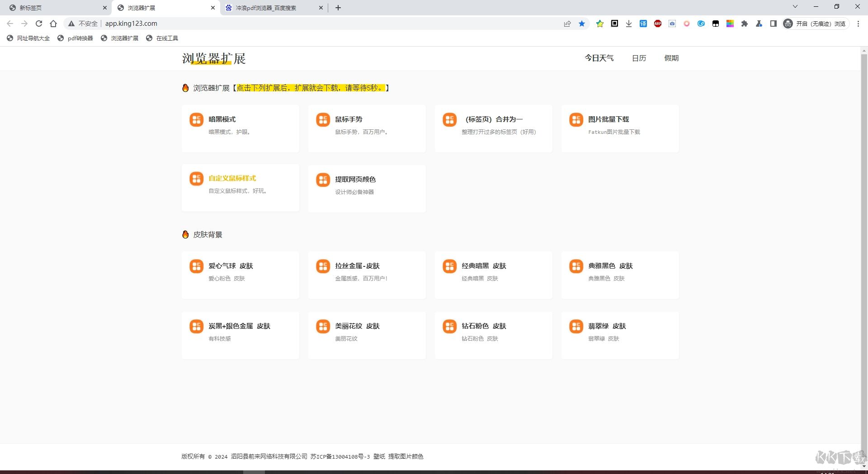The image size is (868, 474).
Task: Close the 浏览器扩展 tab
Action: coord(213,8)
